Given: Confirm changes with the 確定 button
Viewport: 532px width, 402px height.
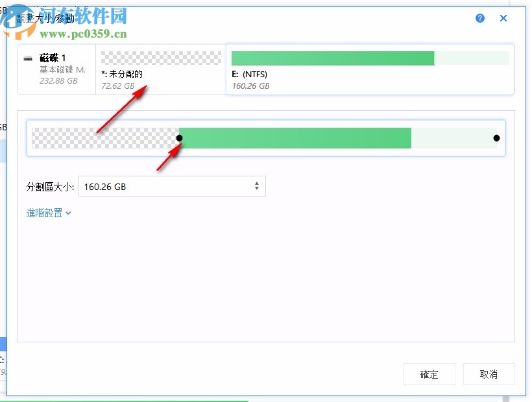Looking at the screenshot, I should coord(429,374).
